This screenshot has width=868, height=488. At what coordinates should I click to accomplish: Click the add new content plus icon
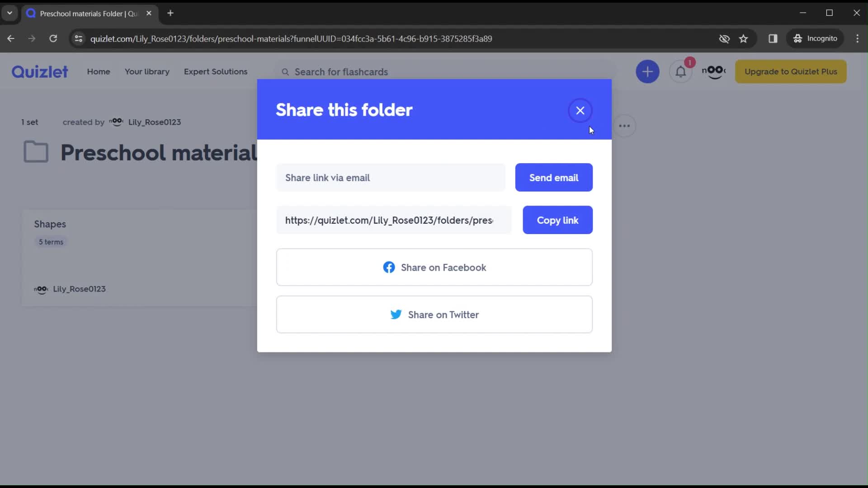pos(648,71)
